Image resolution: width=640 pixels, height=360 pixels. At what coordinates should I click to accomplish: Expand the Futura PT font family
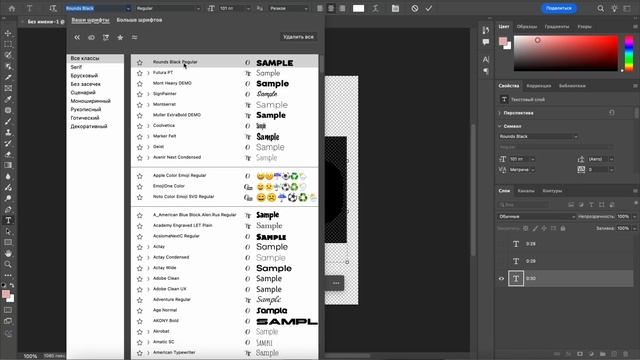click(x=148, y=73)
